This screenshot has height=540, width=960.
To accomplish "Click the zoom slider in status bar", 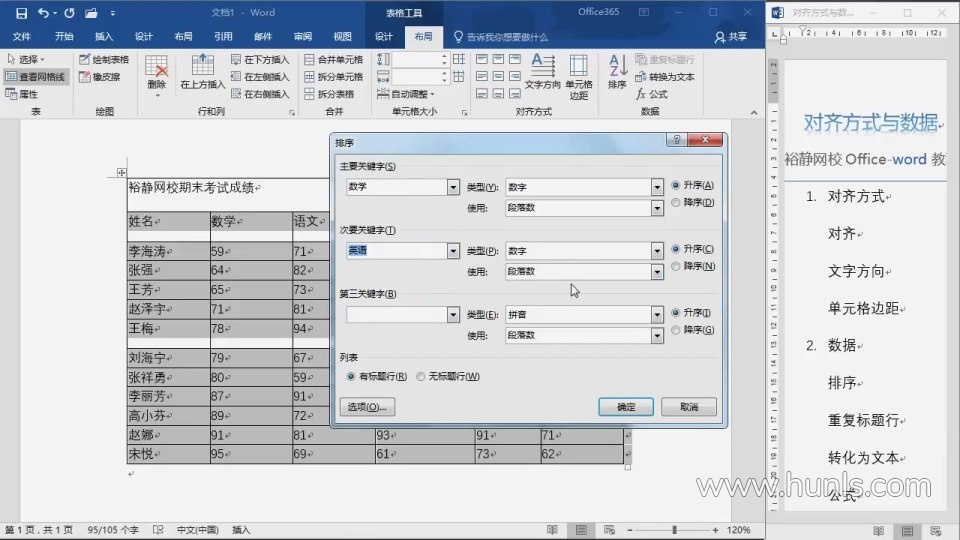I will (x=674, y=529).
